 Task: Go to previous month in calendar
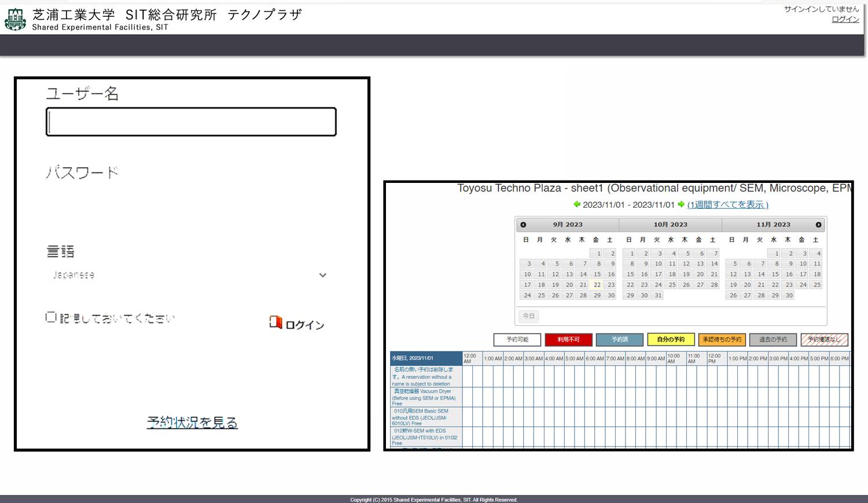point(523,225)
